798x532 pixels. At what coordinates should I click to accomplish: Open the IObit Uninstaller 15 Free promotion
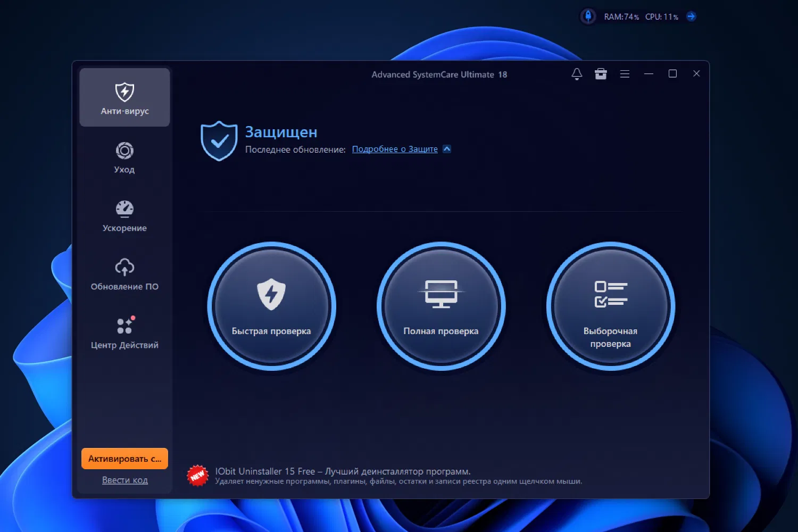(343, 471)
